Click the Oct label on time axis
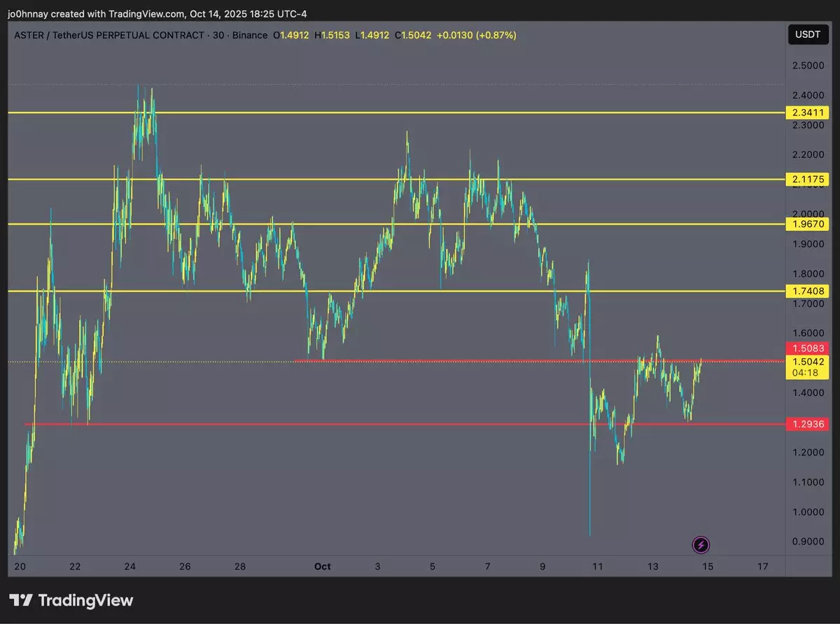The height and width of the screenshot is (624, 840). click(322, 566)
